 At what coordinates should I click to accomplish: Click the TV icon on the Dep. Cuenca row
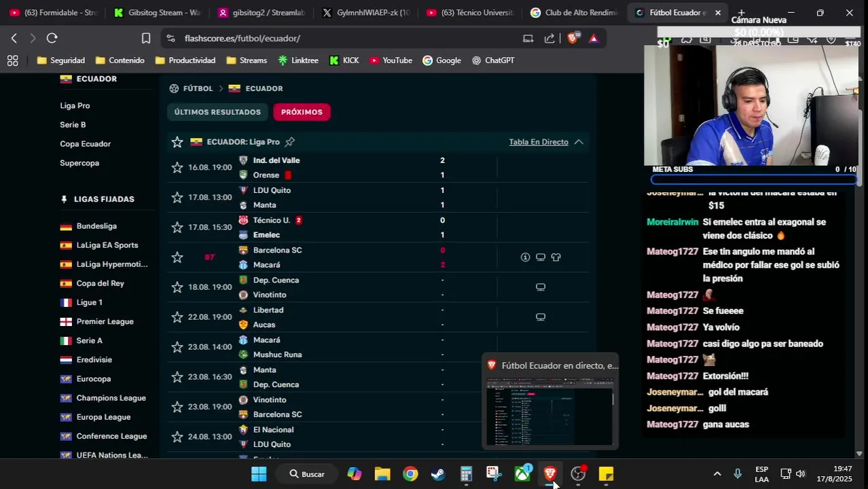point(541,287)
